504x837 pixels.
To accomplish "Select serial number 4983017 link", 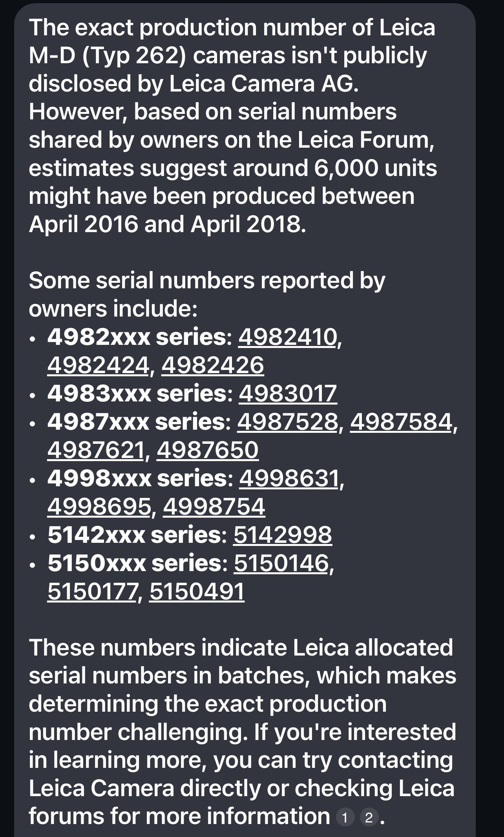I will coord(288,394).
